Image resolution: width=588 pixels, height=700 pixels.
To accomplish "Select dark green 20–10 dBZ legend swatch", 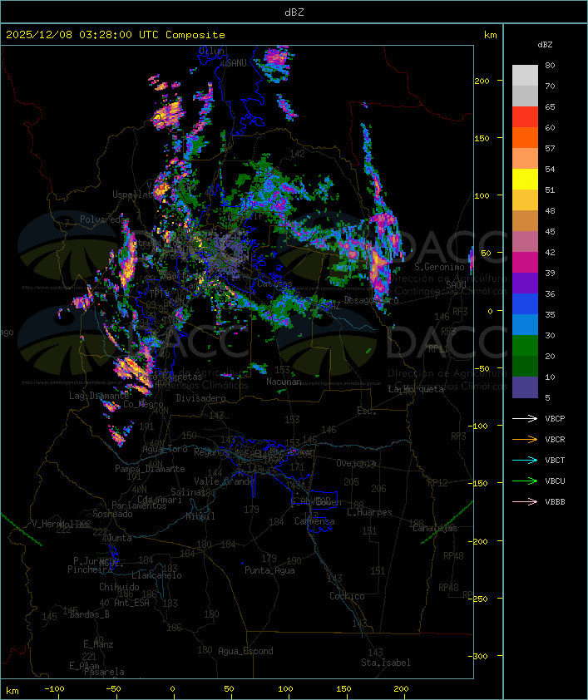I will pyautogui.click(x=525, y=366).
